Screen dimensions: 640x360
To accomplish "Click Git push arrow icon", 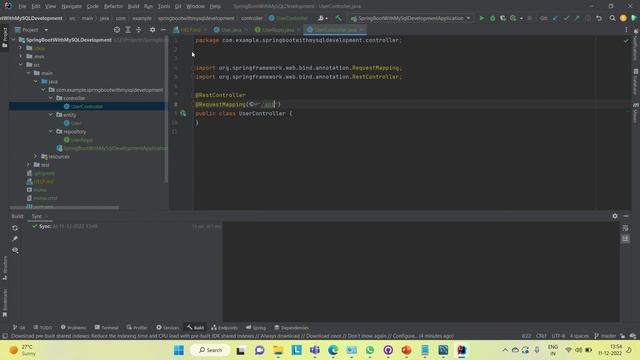I will point(577,18).
